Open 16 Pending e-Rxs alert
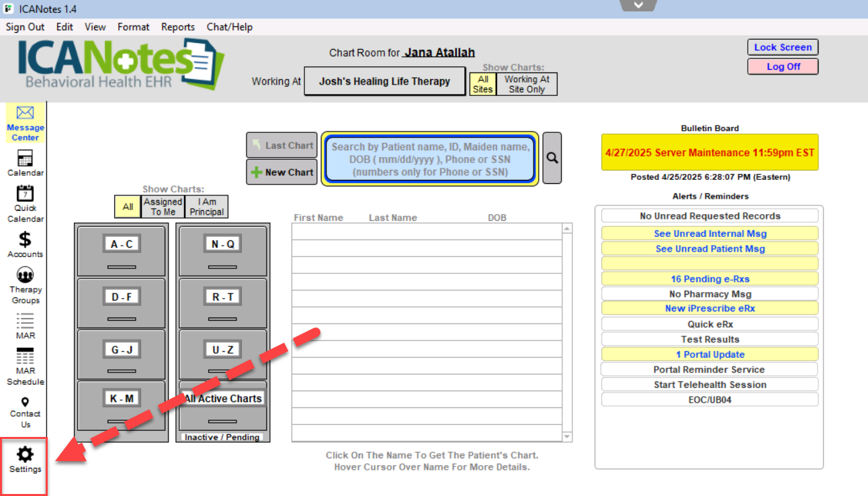Image resolution: width=868 pixels, height=496 pixels. point(709,279)
